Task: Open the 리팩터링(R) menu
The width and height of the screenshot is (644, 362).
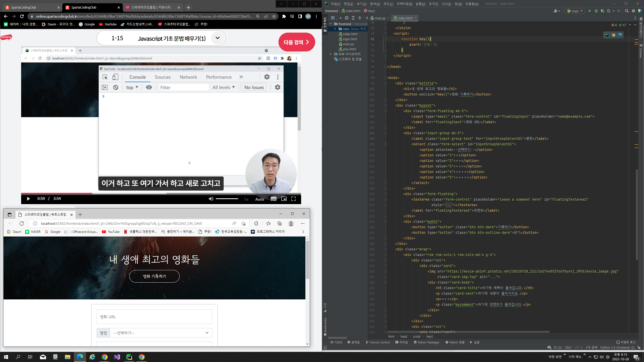Action: tap(405, 4)
